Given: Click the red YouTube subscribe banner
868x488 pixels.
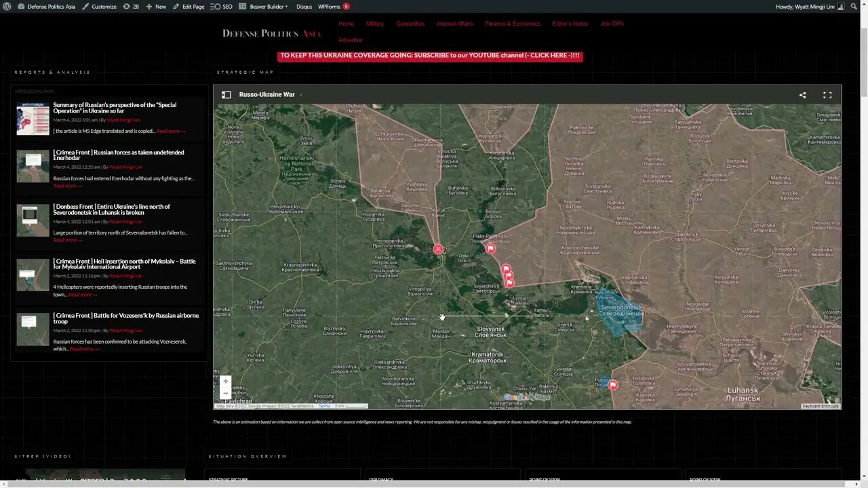Looking at the screenshot, I should 430,56.
